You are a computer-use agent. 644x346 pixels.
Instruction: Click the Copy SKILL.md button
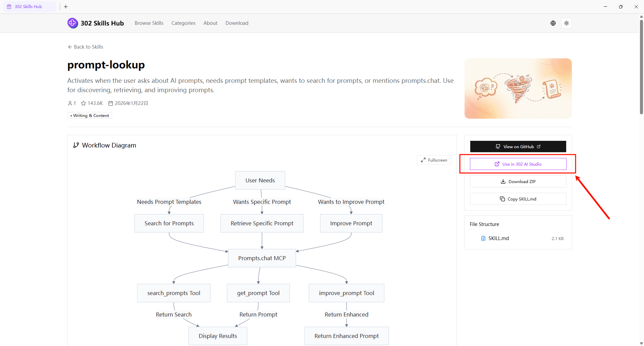point(518,199)
